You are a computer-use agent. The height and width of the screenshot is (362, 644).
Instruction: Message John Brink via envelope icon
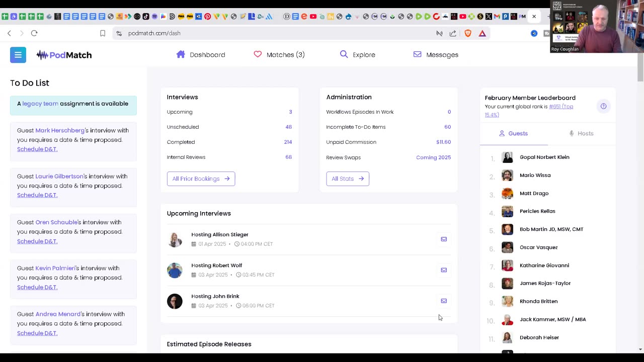click(444, 301)
